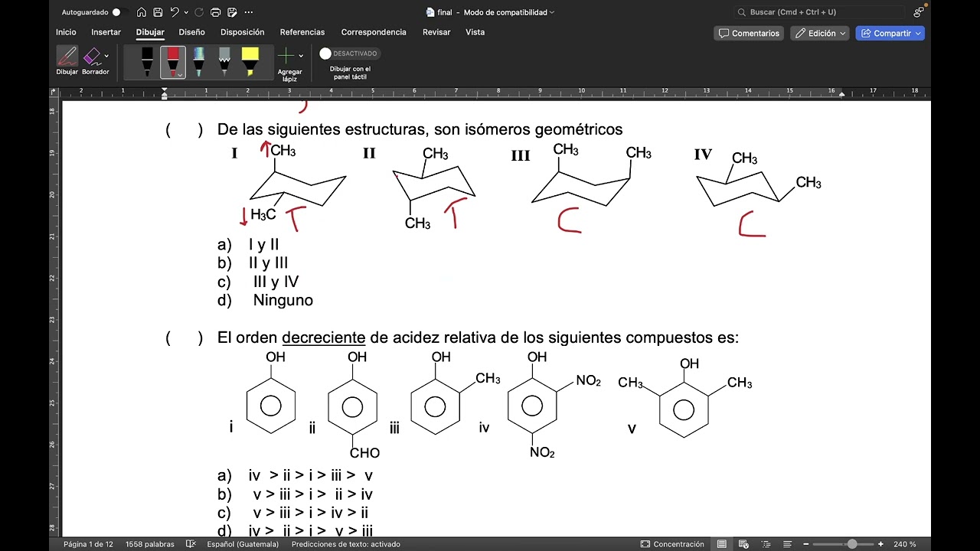Click the zoom in plus button
Screen dimensions: 980x551
880,544
